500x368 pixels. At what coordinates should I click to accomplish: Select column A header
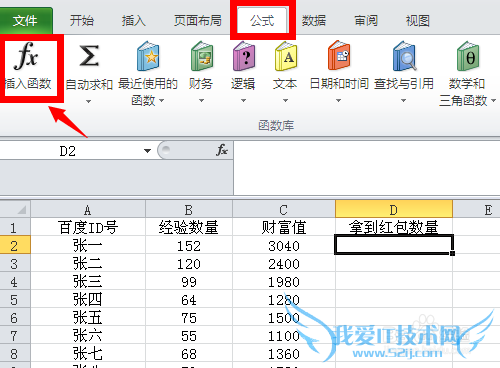[x=88, y=210]
